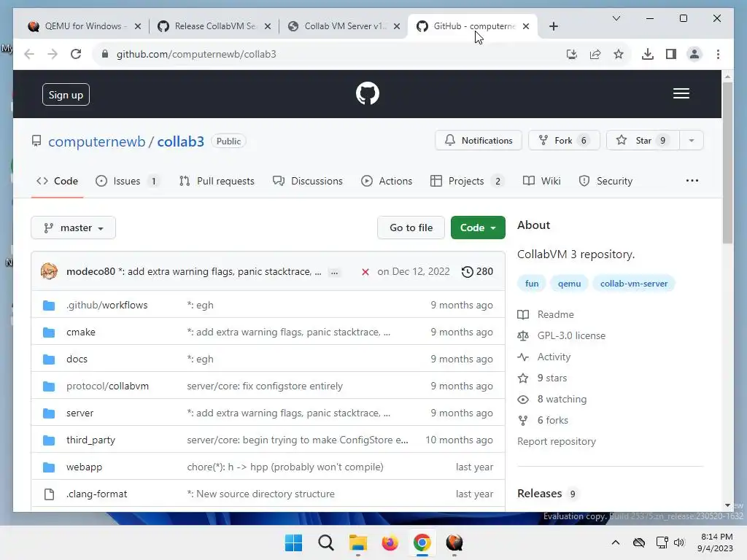
Task: Click the GitHub Octocat logo in header
Action: point(368,93)
